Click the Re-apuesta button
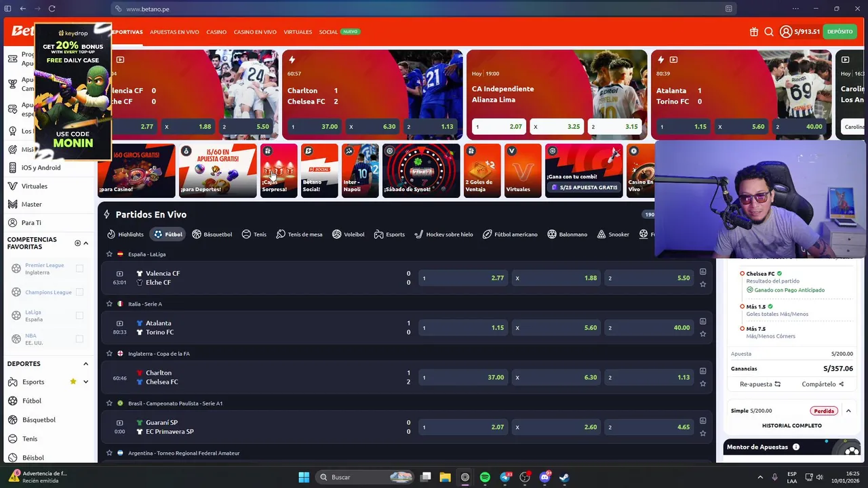 point(759,384)
